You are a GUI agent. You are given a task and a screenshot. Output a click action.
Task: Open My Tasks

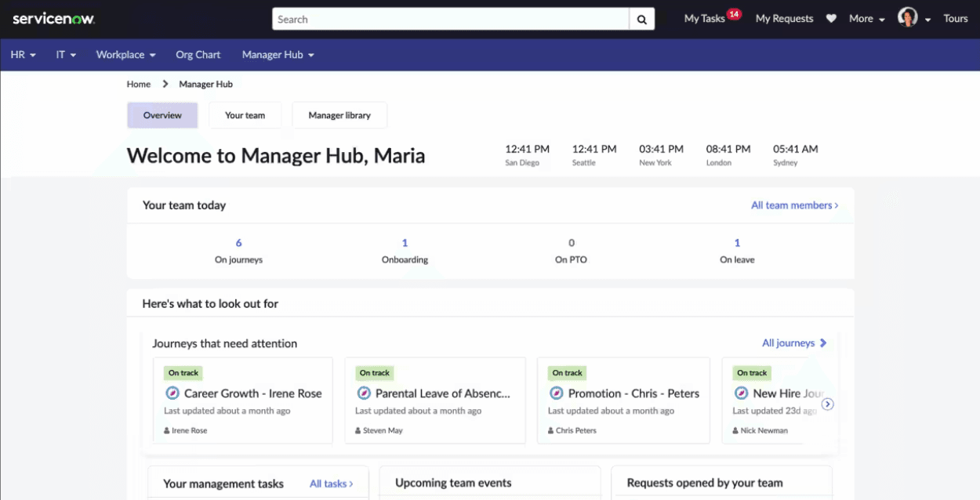[704, 19]
